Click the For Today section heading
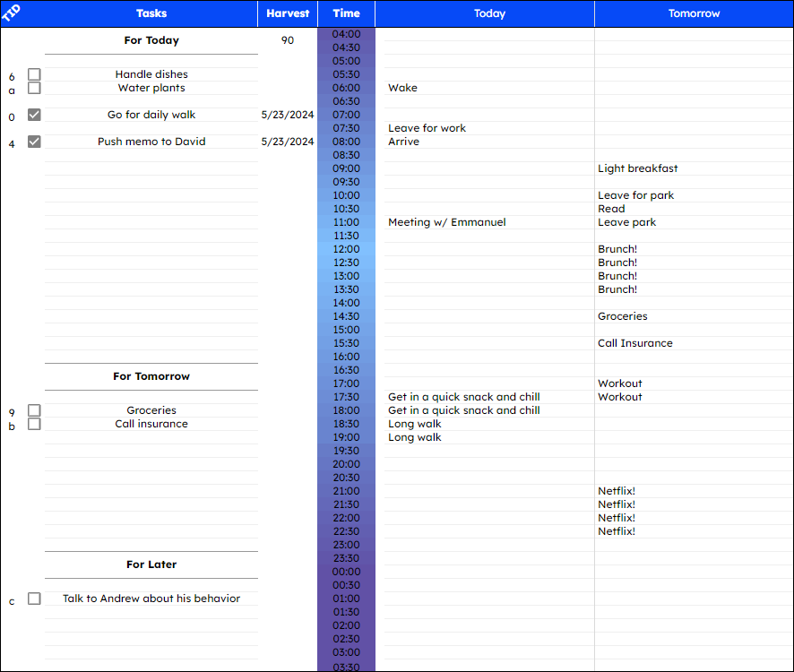 151,40
